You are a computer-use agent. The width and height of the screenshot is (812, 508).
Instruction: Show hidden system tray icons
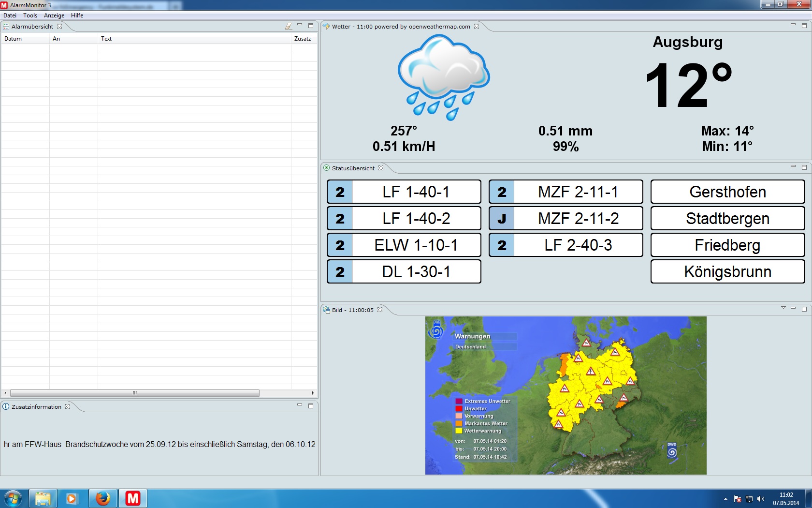[725, 499]
